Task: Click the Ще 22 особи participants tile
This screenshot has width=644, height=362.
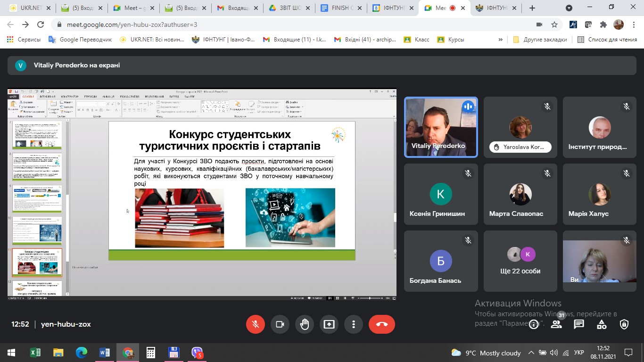Action: [x=520, y=261]
